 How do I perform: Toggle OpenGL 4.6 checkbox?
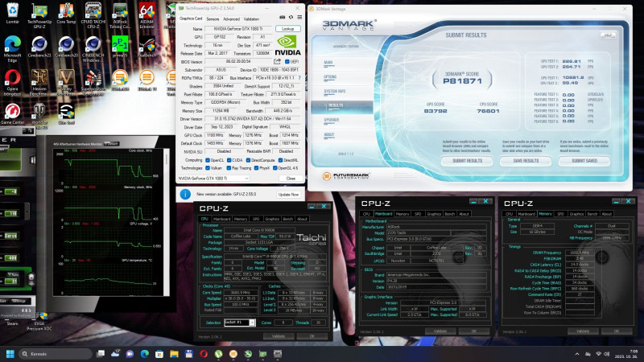click(x=275, y=168)
